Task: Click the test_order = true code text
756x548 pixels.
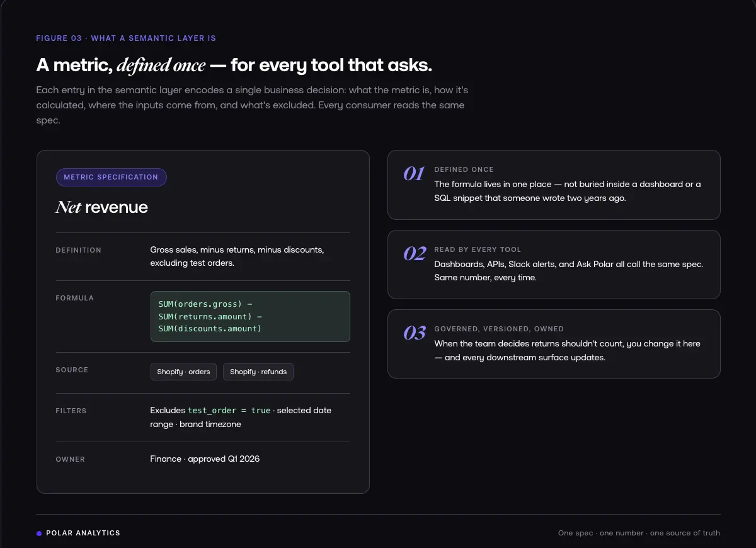Action: click(229, 410)
